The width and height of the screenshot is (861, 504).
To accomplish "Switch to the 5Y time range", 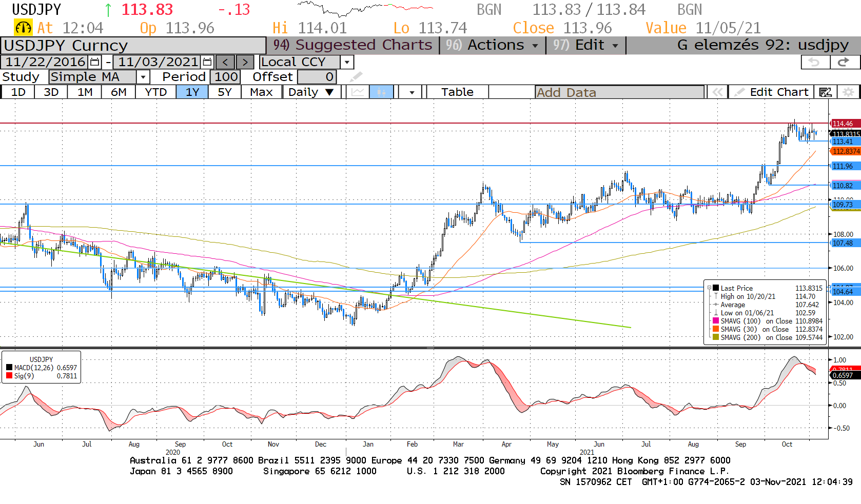I will click(x=224, y=92).
